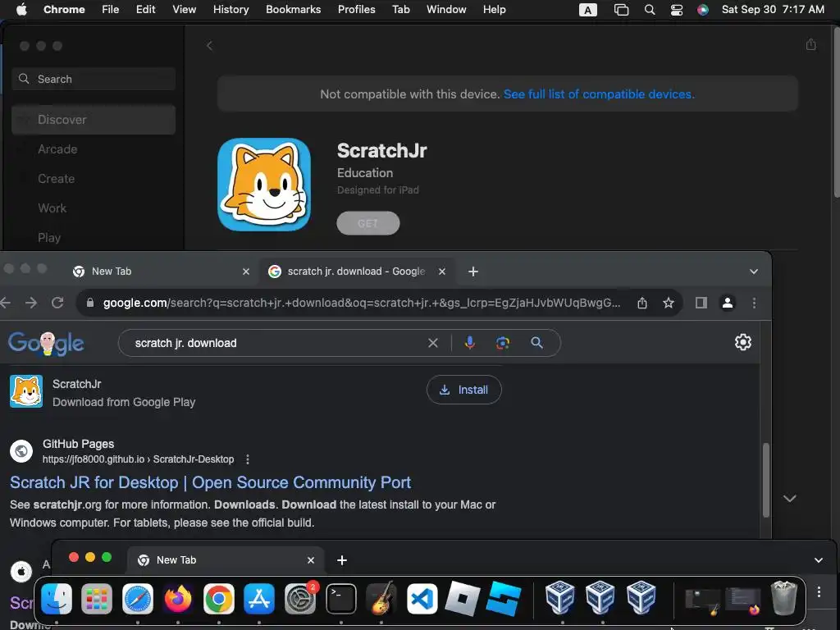Select Discover in App Store sidebar
This screenshot has width=840, height=630.
point(94,120)
